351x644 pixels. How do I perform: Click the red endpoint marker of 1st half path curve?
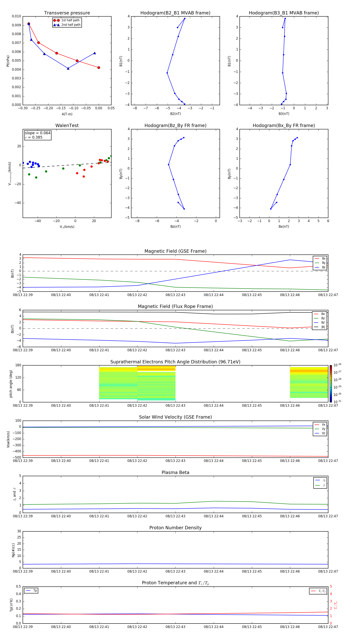click(99, 68)
